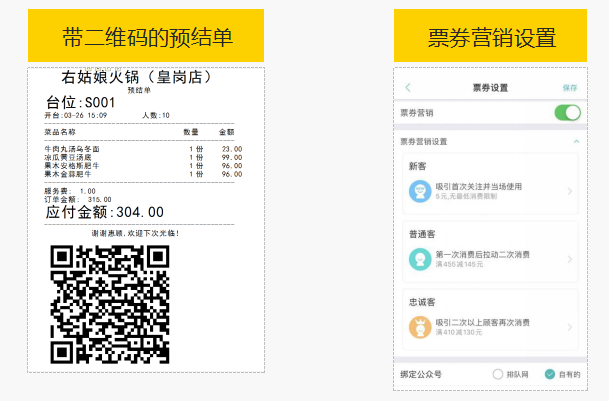Click the 第一次消费后拉动二次消费 description text
This screenshot has width=609, height=401.
coord(483,254)
